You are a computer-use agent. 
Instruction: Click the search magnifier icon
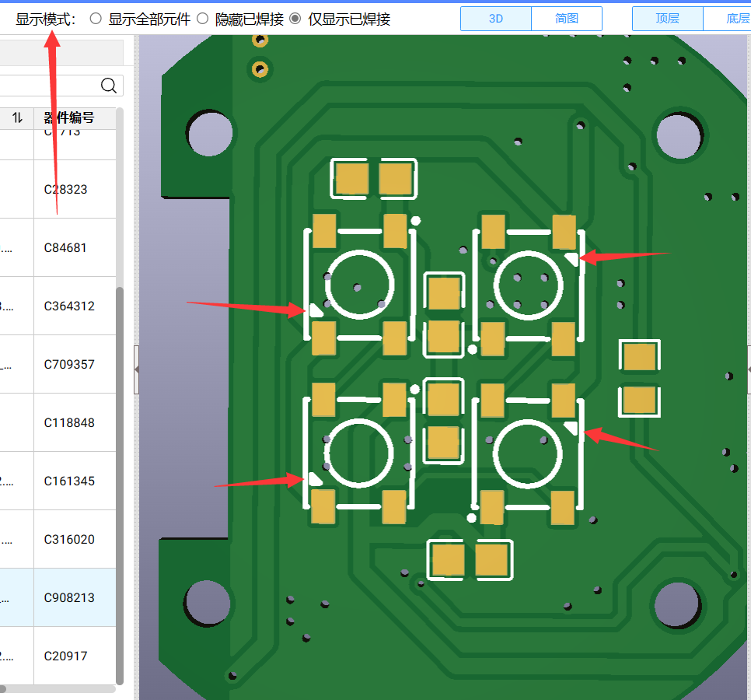pyautogui.click(x=109, y=86)
